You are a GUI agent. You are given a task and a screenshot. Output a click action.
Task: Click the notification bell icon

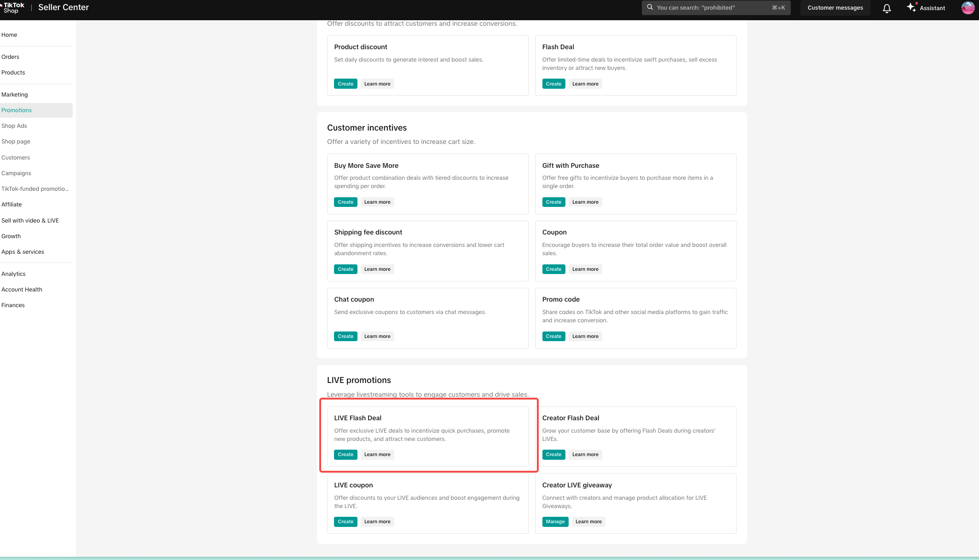(x=887, y=8)
